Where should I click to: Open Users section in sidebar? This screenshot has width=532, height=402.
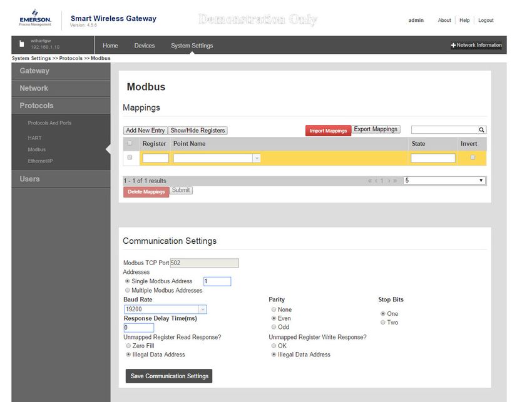pos(61,179)
